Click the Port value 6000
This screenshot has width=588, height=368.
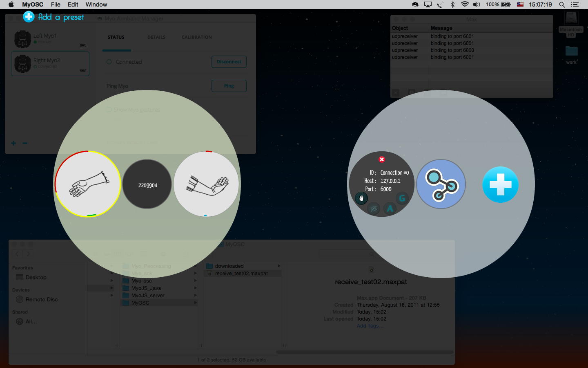[x=386, y=189]
